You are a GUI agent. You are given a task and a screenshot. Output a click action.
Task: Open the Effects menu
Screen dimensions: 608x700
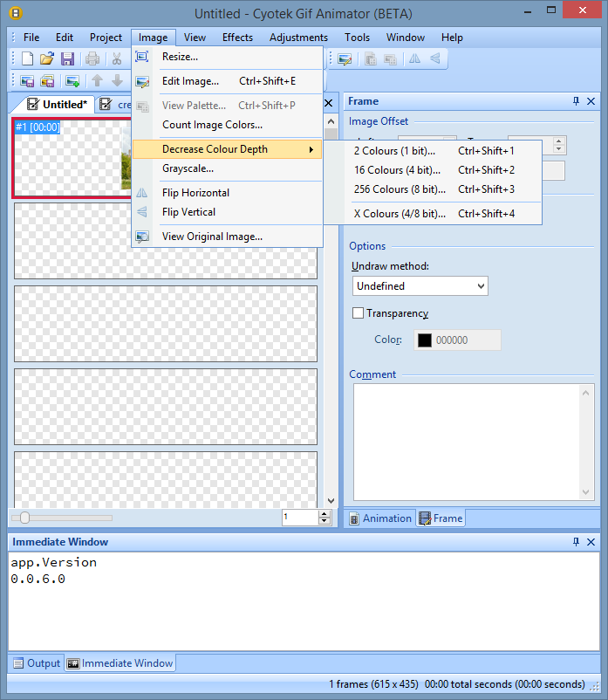pyautogui.click(x=238, y=38)
